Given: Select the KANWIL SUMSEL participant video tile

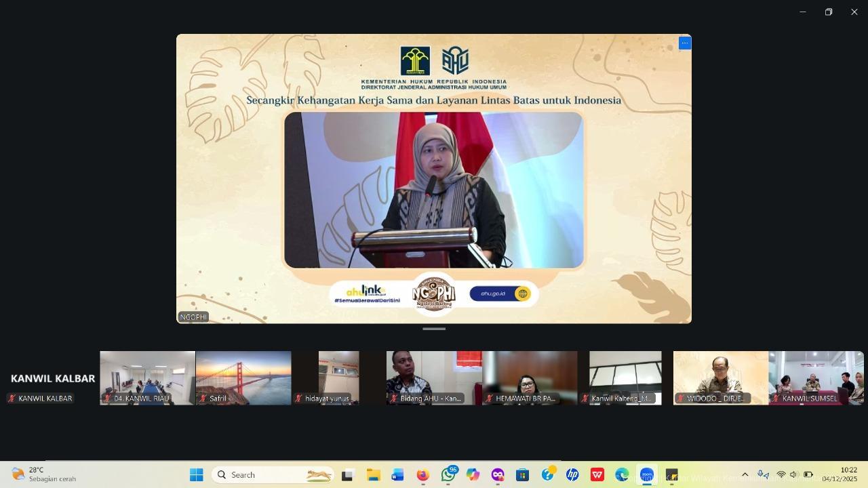Looking at the screenshot, I should point(816,378).
